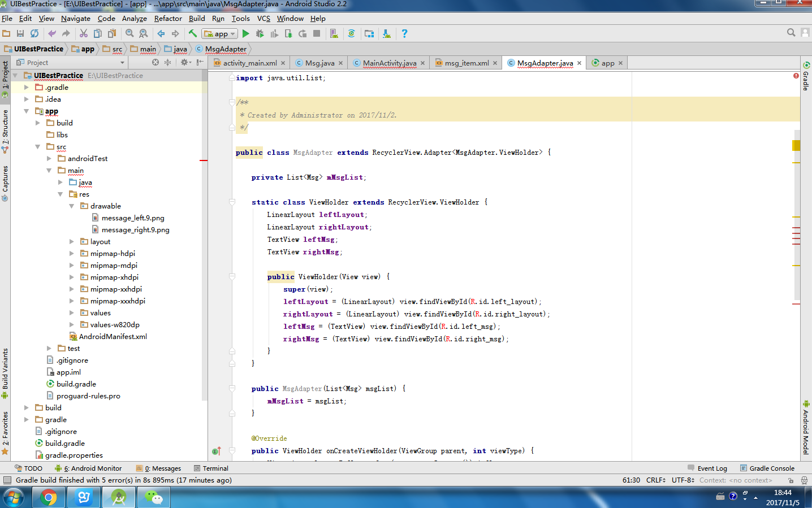
Task: Click the Replace icon in toolbar
Action: (144, 33)
